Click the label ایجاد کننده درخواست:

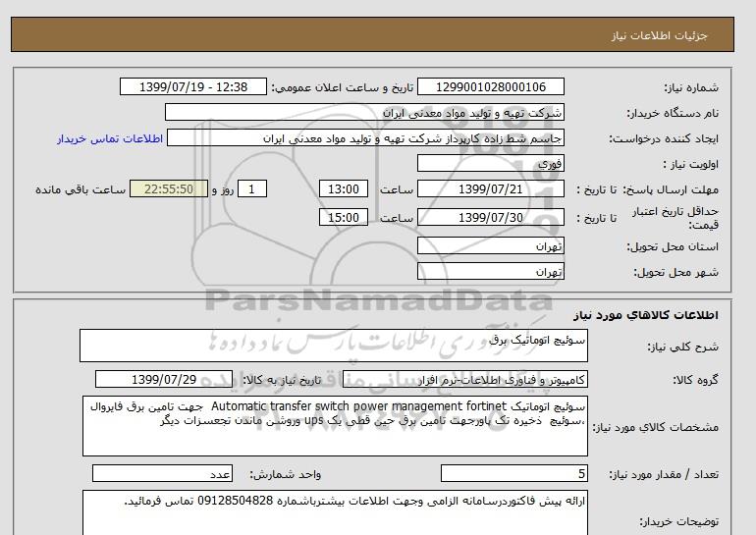pyautogui.click(x=664, y=138)
